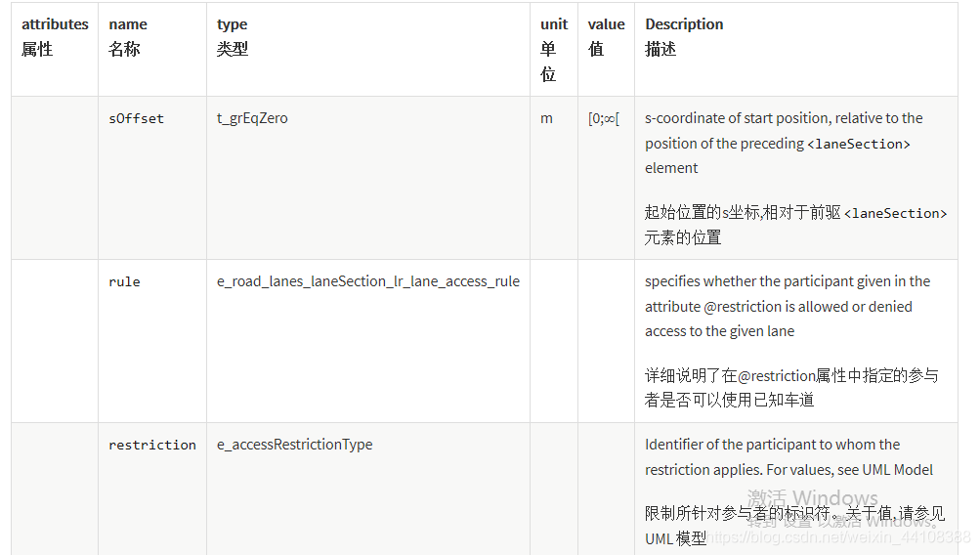Image resolution: width=980 pixels, height=555 pixels.
Task: Select the rule attribute name cell
Action: coord(124,281)
